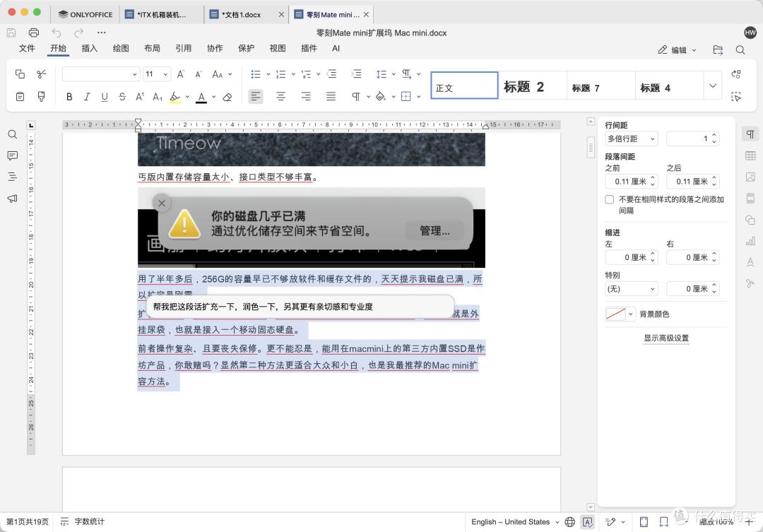This screenshot has height=532, width=763.
Task: Check 不要在相同样式的段落之间添加间隔
Action: coord(609,199)
